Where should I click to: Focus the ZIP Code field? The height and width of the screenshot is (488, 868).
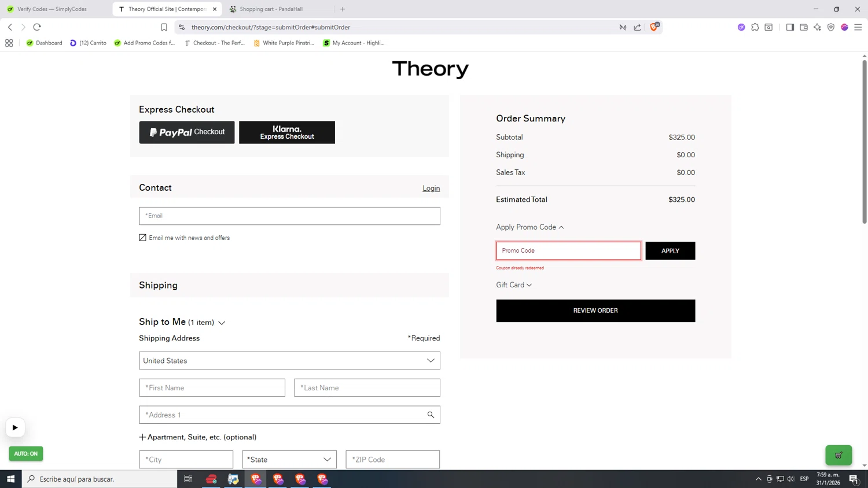392,460
